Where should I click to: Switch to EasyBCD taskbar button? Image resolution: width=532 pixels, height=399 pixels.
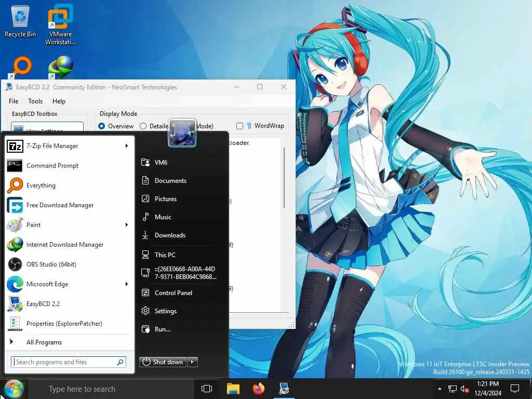coord(284,389)
